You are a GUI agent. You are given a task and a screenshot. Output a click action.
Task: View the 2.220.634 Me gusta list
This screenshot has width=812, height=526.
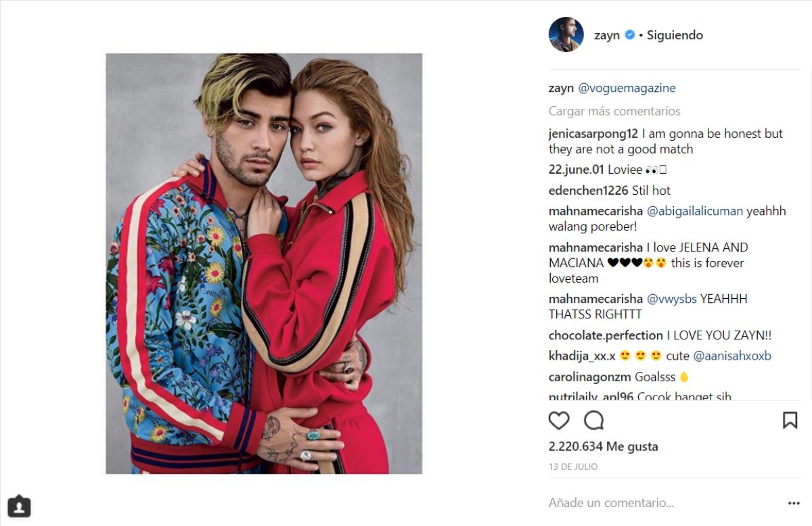click(x=603, y=446)
